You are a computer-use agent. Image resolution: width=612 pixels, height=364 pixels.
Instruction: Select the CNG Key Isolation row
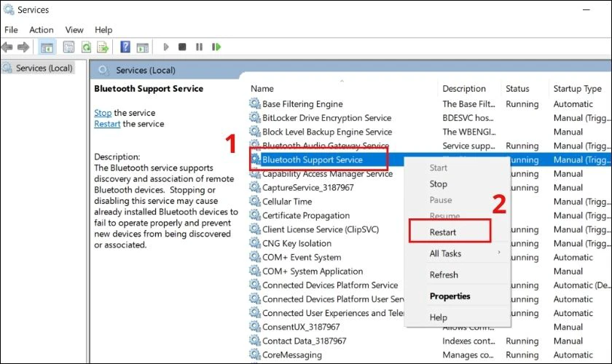[429, 243]
